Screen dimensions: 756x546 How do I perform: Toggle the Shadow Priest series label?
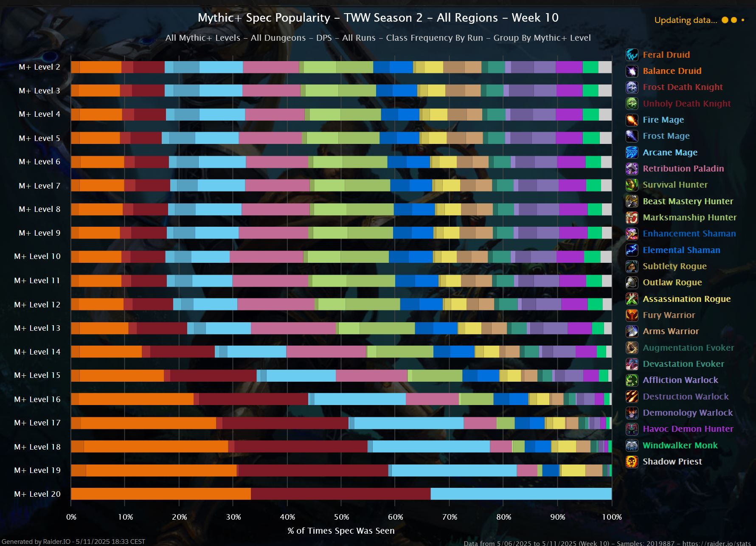[672, 462]
